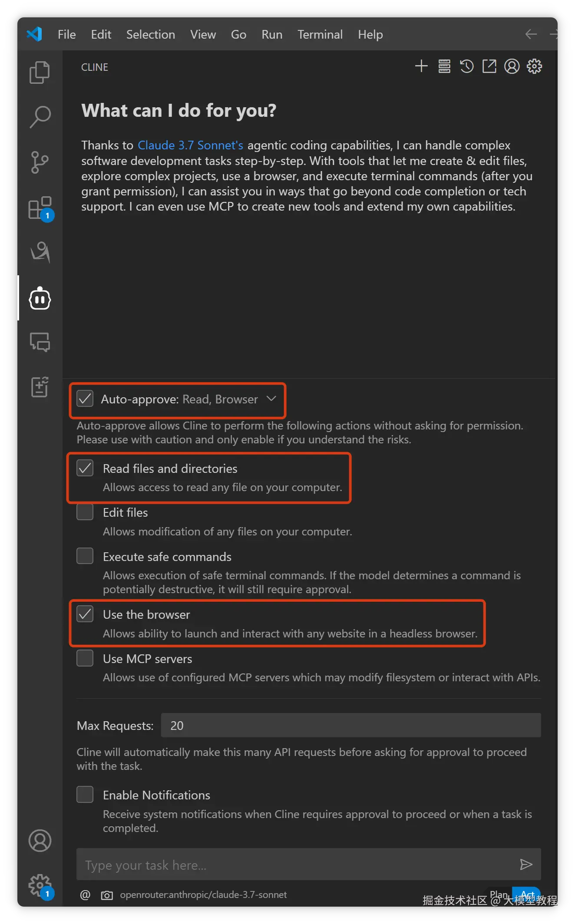Collapse the Auto-approve chevron
This screenshot has height=924, width=575.
point(271,399)
